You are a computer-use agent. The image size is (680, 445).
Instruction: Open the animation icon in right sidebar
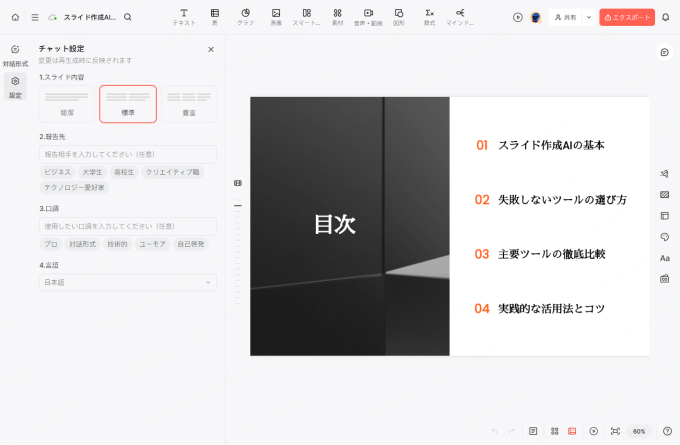[664, 173]
